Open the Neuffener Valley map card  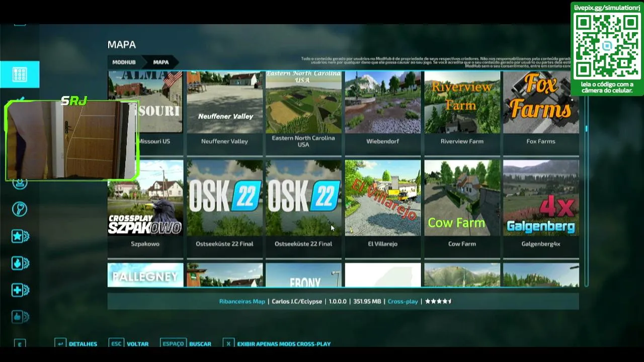[225, 113]
